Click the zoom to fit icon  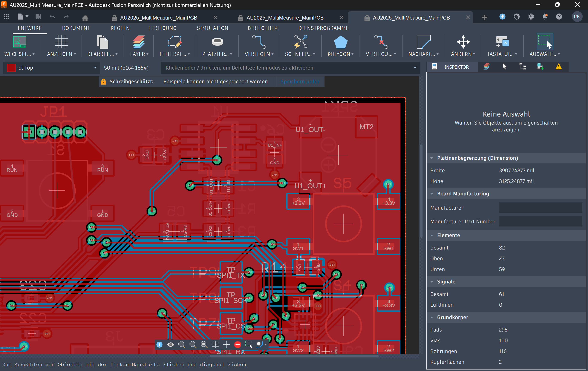(204, 344)
